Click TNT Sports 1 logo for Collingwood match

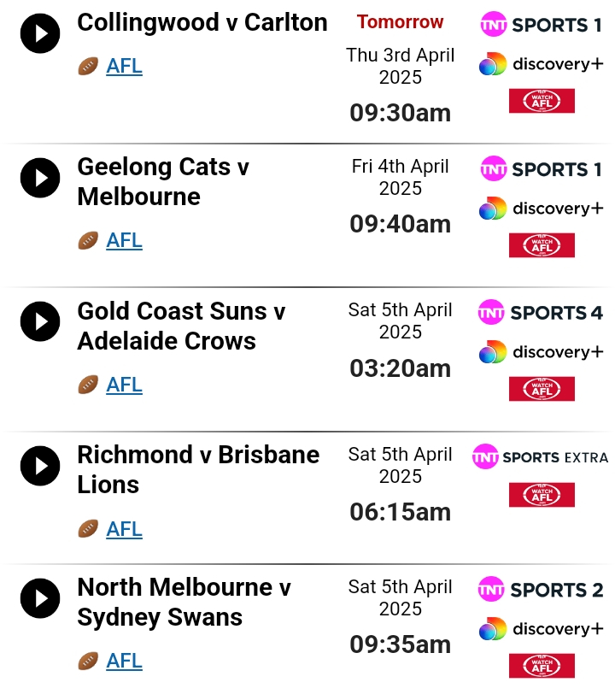(x=541, y=25)
